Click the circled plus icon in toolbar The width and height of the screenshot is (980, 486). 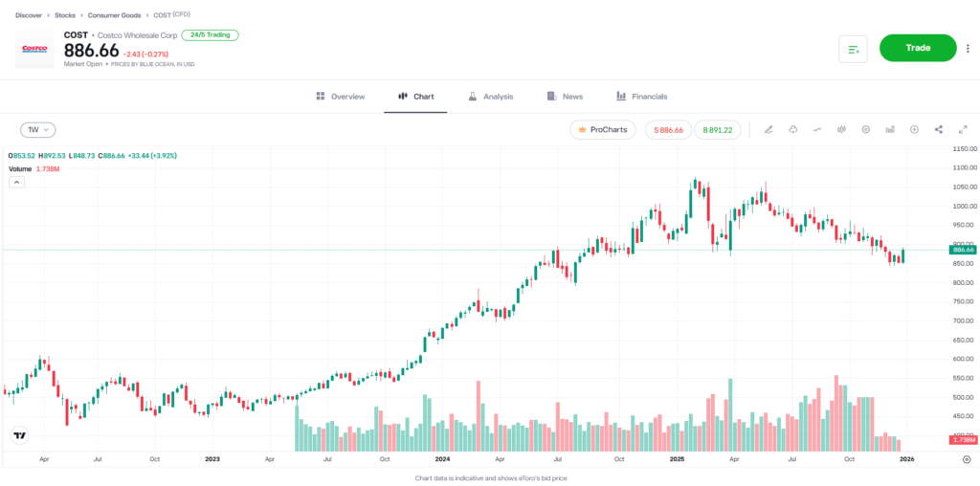914,129
